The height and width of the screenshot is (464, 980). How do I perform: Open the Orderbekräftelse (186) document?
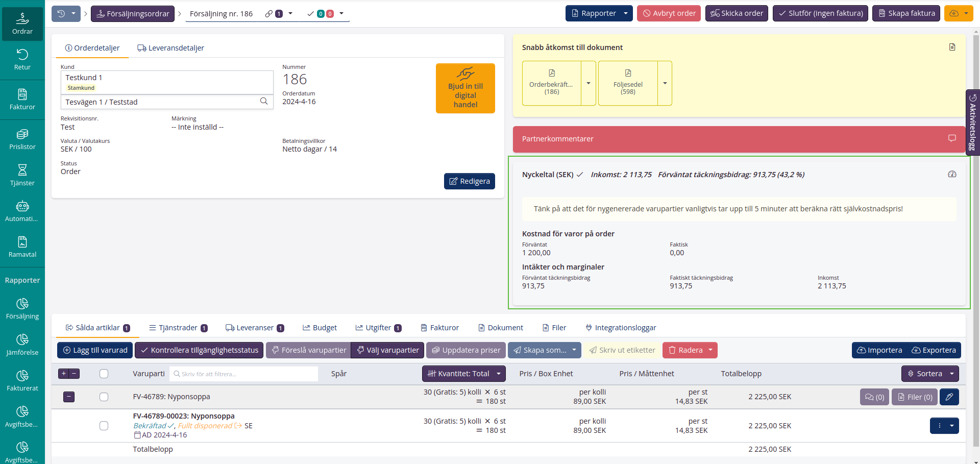551,83
